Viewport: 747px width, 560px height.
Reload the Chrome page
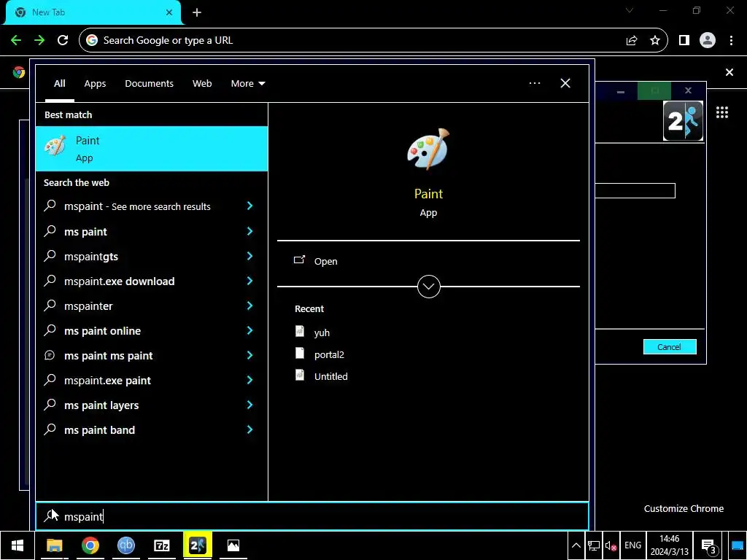tap(63, 40)
